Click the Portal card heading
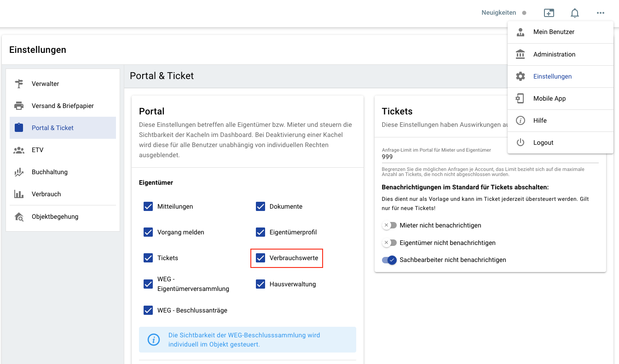Image resolution: width=619 pixels, height=364 pixels. pyautogui.click(x=152, y=111)
